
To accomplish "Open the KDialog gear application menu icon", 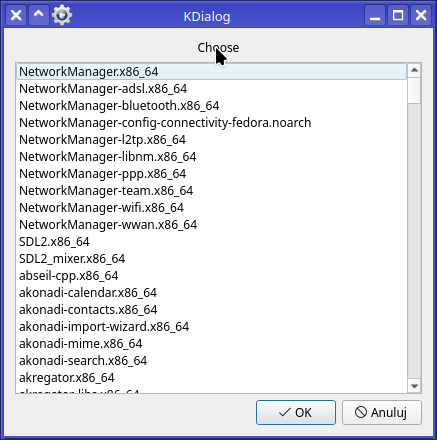I will pos(62,15).
